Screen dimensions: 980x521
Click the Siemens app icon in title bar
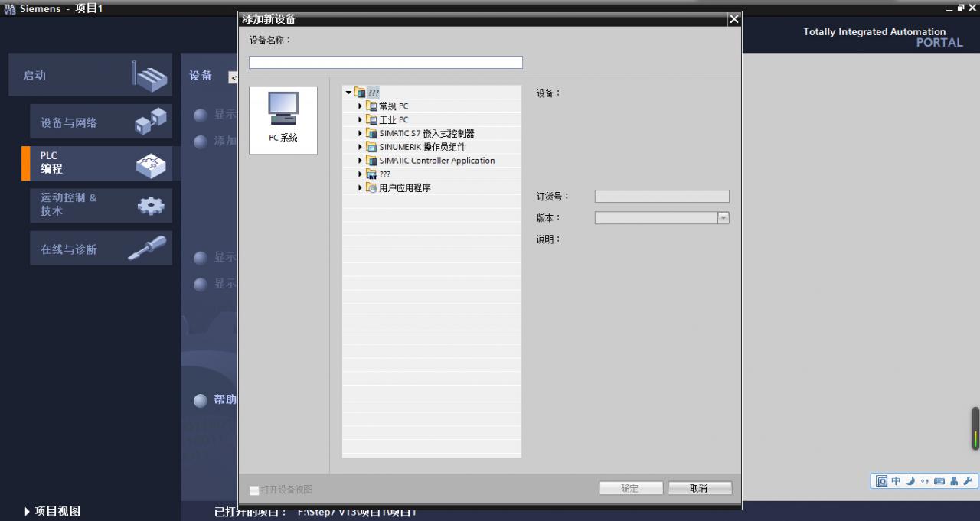click(9, 8)
